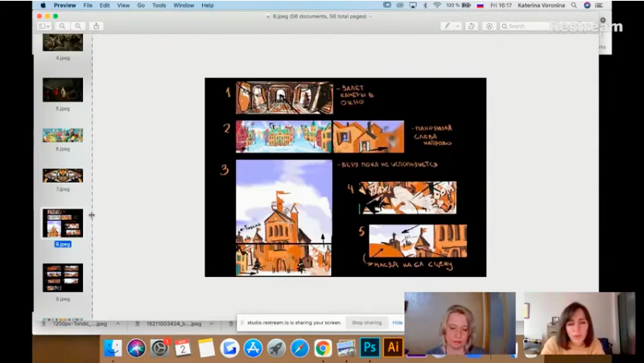This screenshot has height=363, width=644.
Task: Click the Share icon in Preview toolbar
Action: pos(97,26)
